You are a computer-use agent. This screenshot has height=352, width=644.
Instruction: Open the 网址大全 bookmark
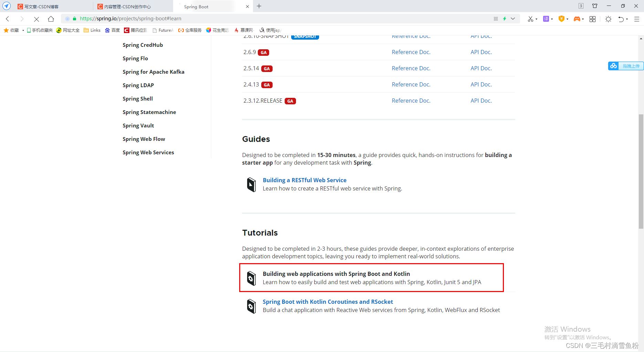[x=68, y=30]
